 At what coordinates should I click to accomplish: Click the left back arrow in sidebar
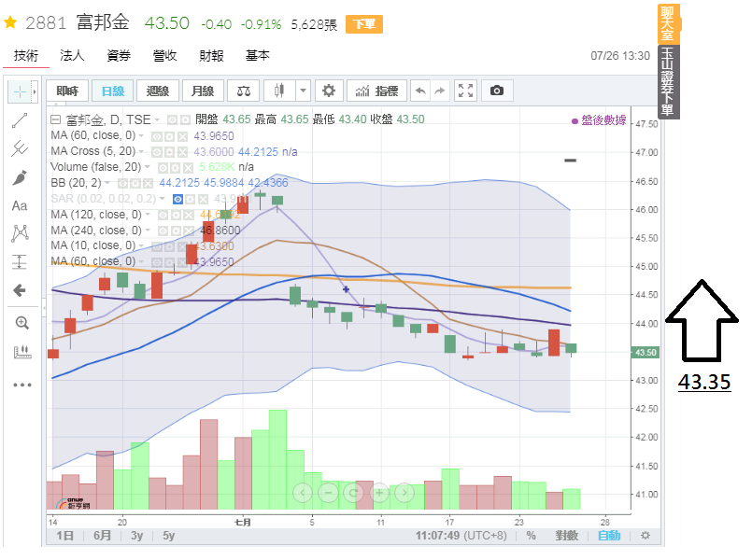click(20, 290)
